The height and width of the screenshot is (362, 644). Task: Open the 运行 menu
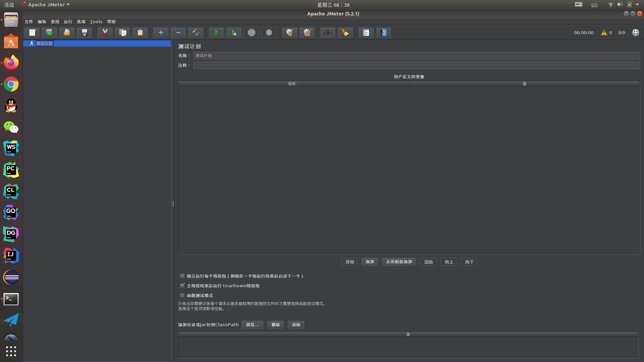tap(68, 21)
